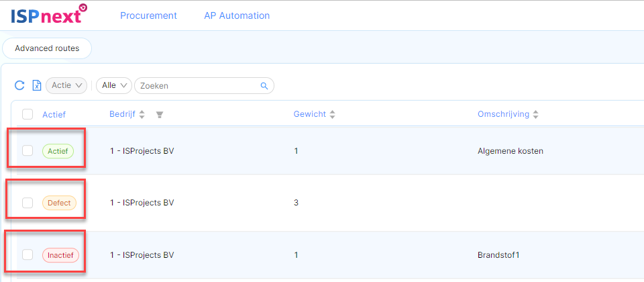644x282 pixels.
Task: Click the refresh list icon
Action: pos(19,85)
